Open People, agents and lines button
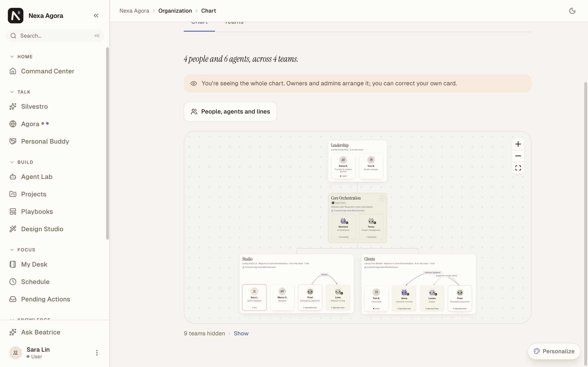The width and height of the screenshot is (588, 367). coord(230,112)
